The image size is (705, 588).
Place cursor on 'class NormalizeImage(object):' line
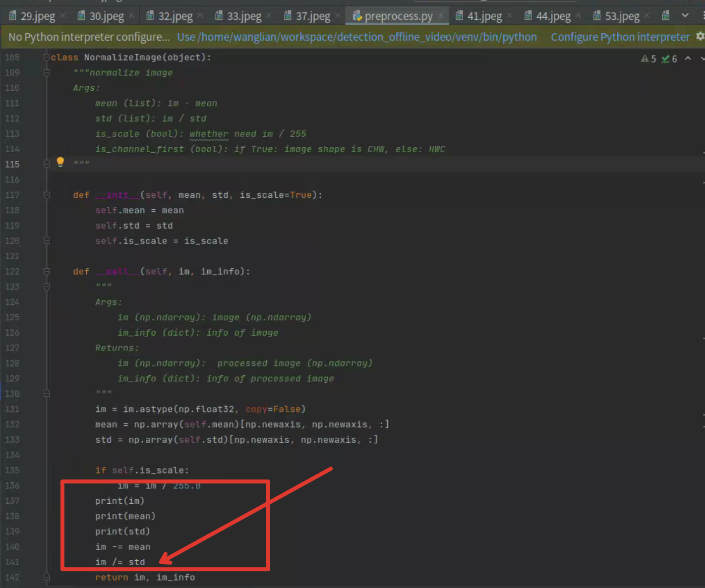[131, 58]
